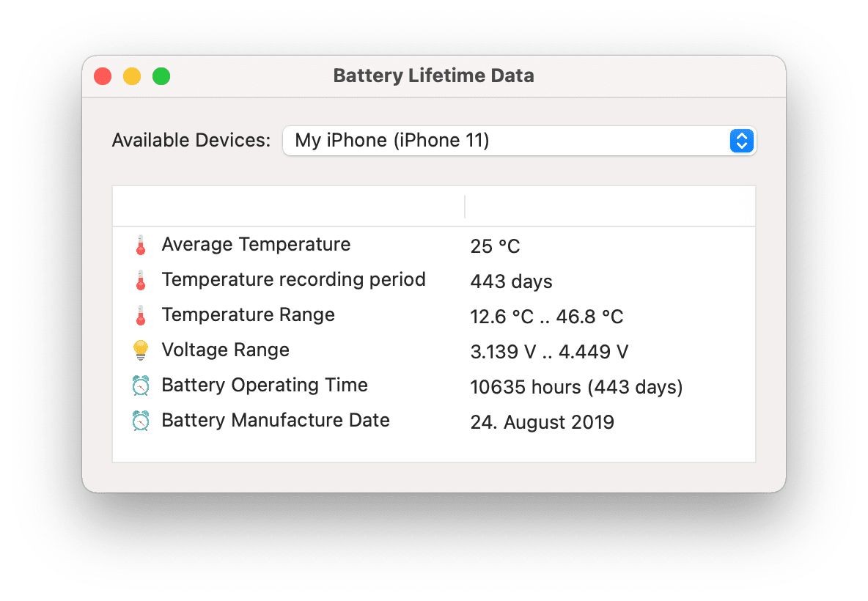Click the column divider in table header
The width and height of the screenshot is (868, 601).
(465, 207)
